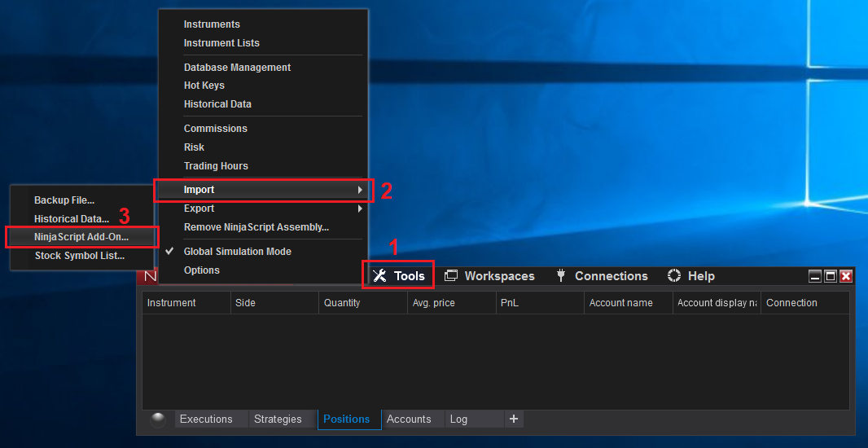Click the Avg. price column header
The height and width of the screenshot is (448, 868).
[452, 303]
